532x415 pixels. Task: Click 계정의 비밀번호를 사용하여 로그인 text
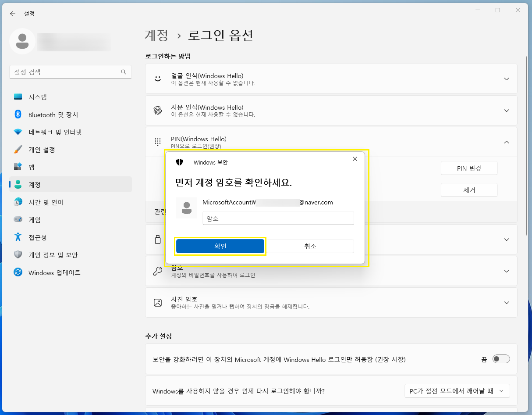[213, 275]
